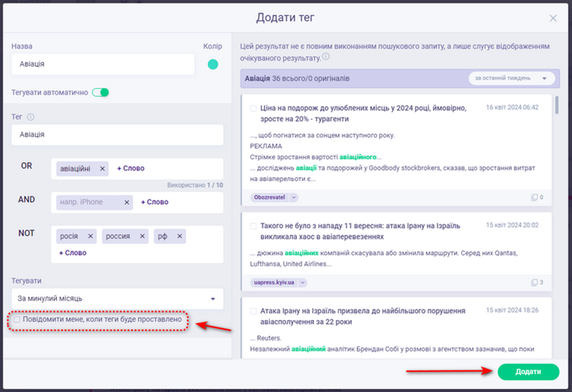Remove the 'рф' NOT keyword chip
The image size is (572, 392).
[180, 236]
